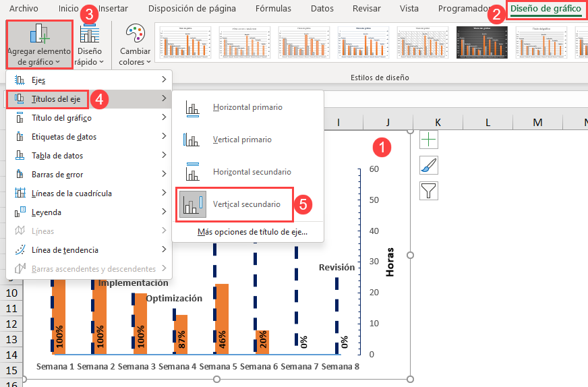Click the Líneas de la cuadrícula icon
The height and width of the screenshot is (387, 588).
coord(20,193)
